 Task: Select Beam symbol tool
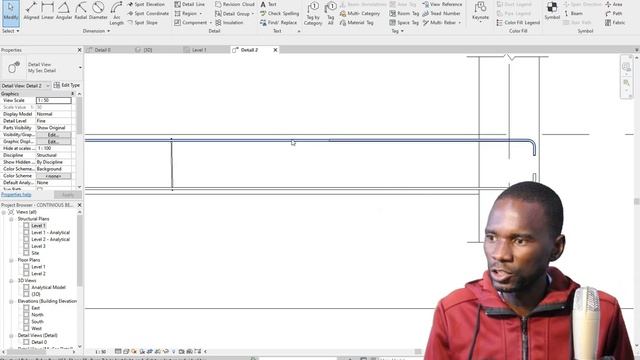(x=573, y=13)
